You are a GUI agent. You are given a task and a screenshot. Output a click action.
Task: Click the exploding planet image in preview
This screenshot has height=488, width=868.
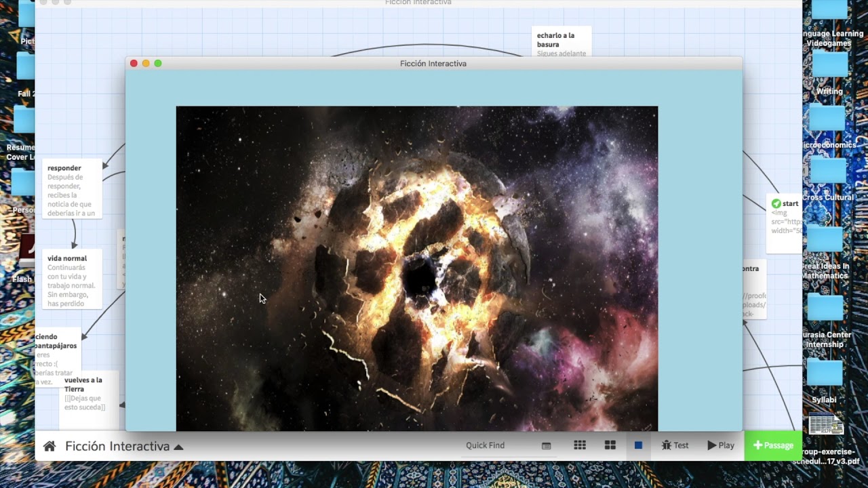[x=416, y=268]
